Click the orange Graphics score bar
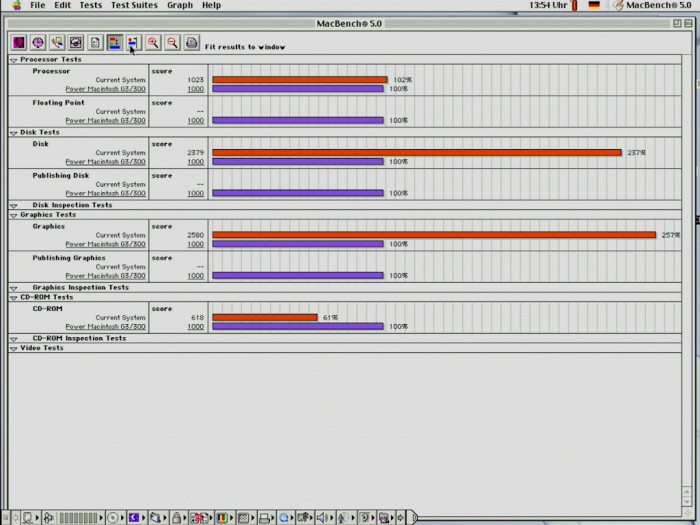The width and height of the screenshot is (700, 525). [433, 235]
